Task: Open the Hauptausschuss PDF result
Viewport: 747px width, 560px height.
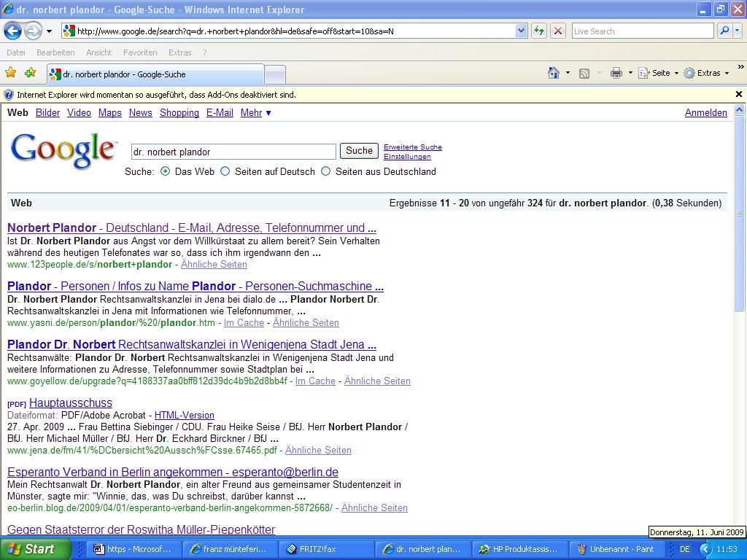Action: coord(71,402)
